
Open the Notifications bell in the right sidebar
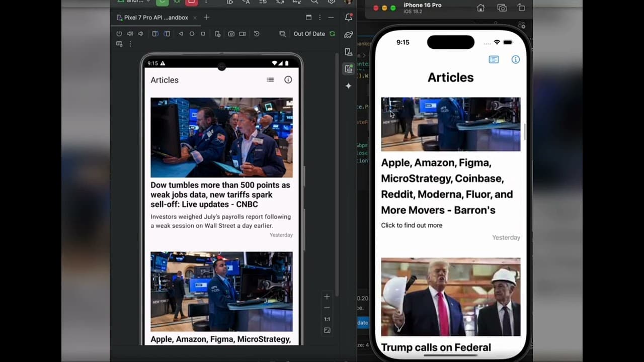pos(348,17)
